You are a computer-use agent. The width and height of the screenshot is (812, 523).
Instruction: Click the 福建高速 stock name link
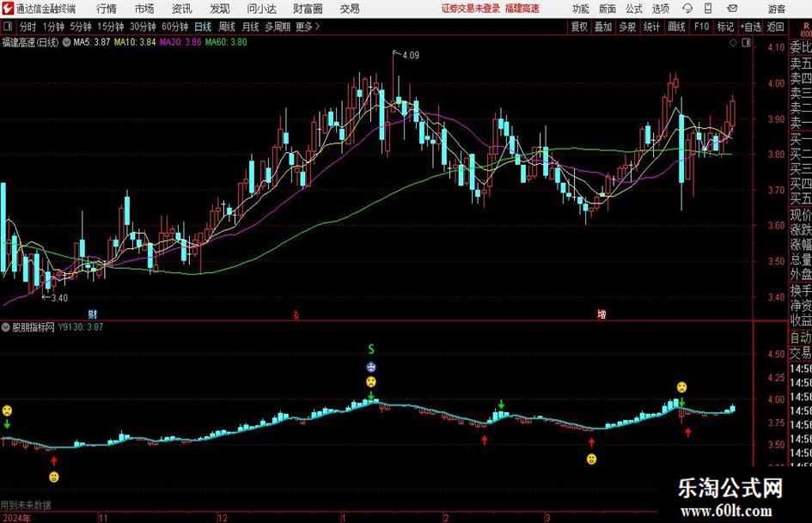pos(522,9)
